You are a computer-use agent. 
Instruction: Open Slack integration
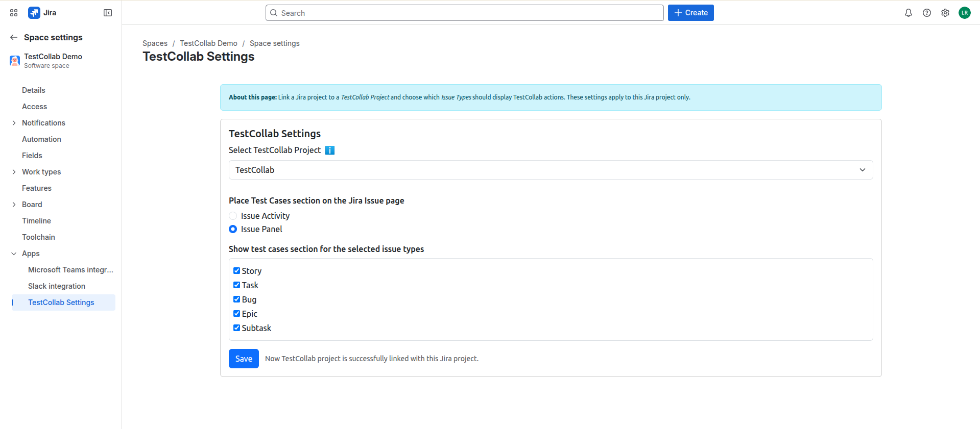57,286
